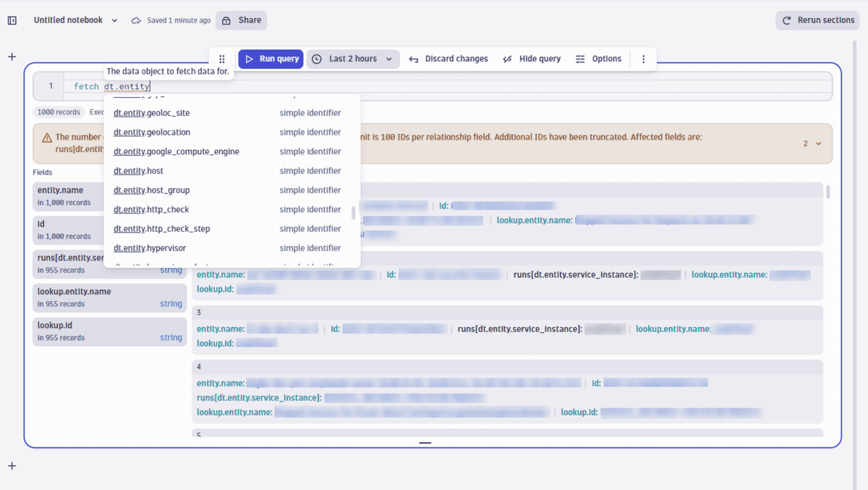Open the vertical three-dot overflow menu
The width and height of the screenshot is (868, 490).
pyautogui.click(x=643, y=59)
